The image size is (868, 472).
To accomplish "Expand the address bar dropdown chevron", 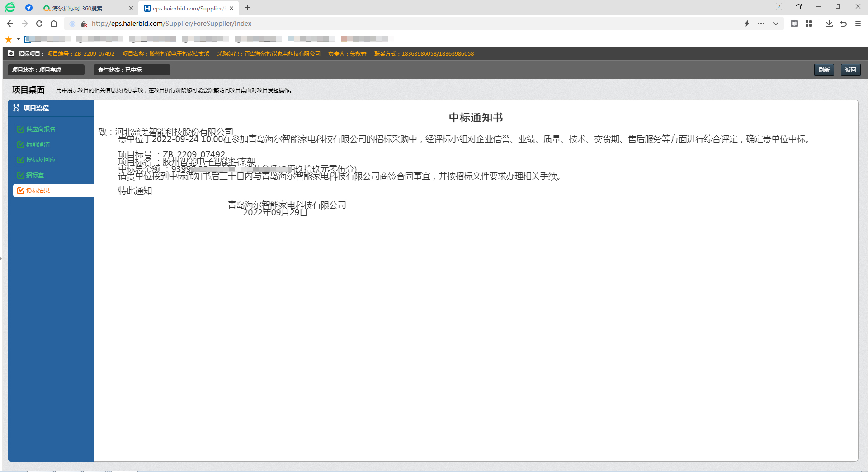I will [x=776, y=24].
